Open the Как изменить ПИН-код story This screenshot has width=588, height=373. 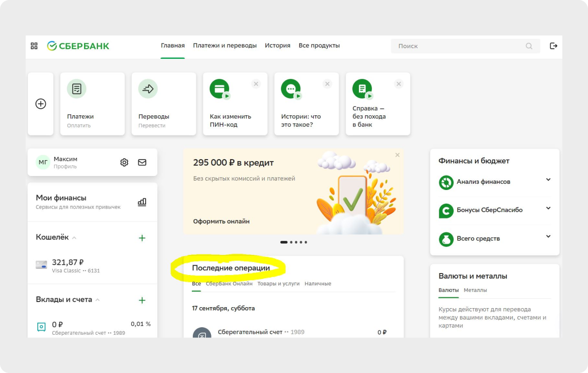[235, 104]
